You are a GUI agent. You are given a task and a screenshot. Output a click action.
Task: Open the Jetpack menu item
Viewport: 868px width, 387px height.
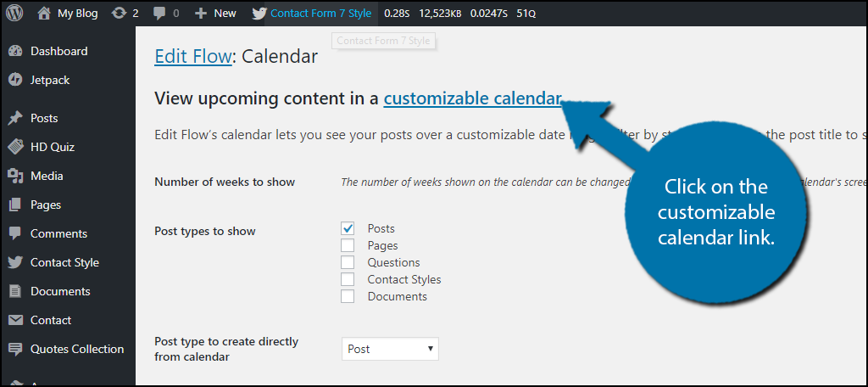click(50, 80)
